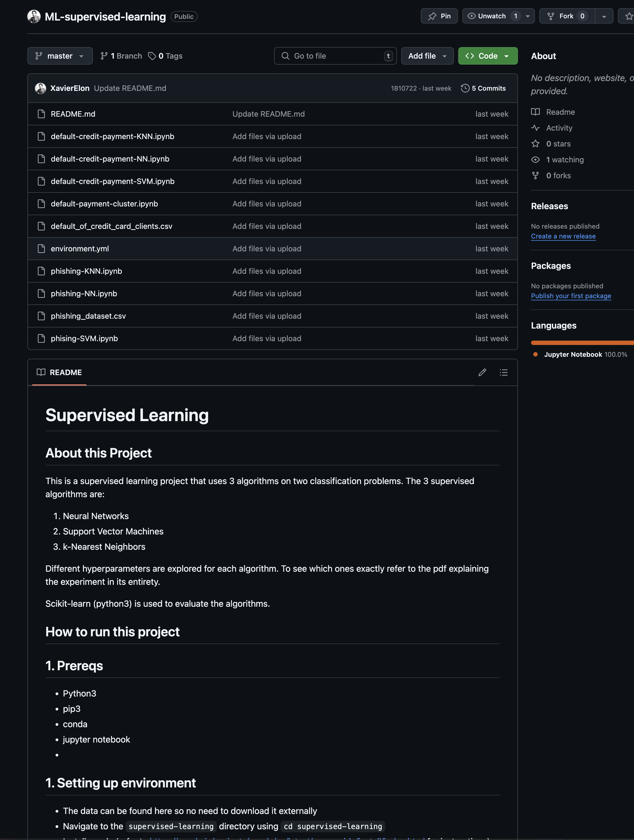
Task: Click the star icon beside 0 stars
Action: pos(535,143)
